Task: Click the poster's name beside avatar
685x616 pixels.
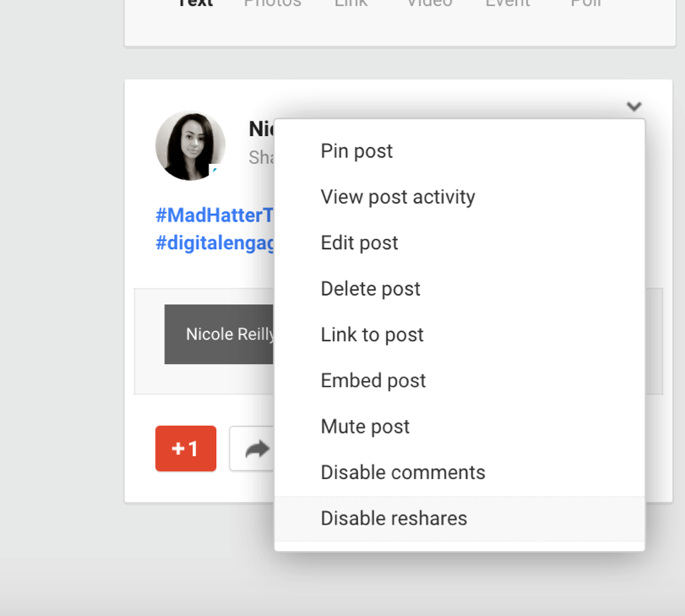Action: pos(261,129)
